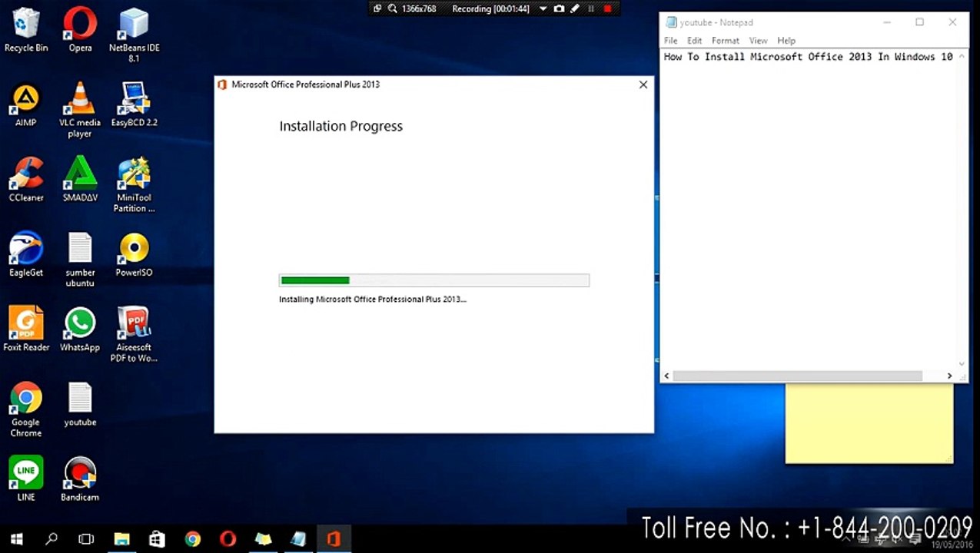
Task: Open the Edit menu in Notepad
Action: click(695, 41)
